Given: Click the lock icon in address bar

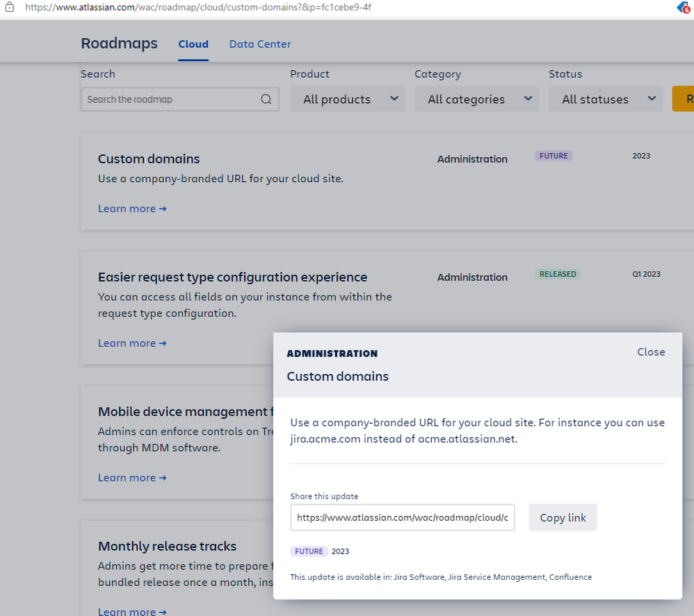Looking at the screenshot, I should [x=9, y=7].
